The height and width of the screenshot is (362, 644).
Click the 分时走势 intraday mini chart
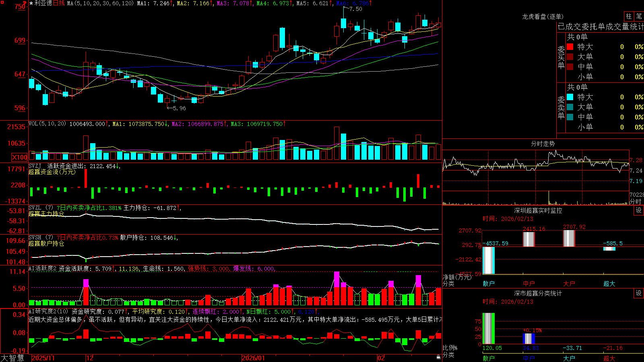tap(536, 176)
